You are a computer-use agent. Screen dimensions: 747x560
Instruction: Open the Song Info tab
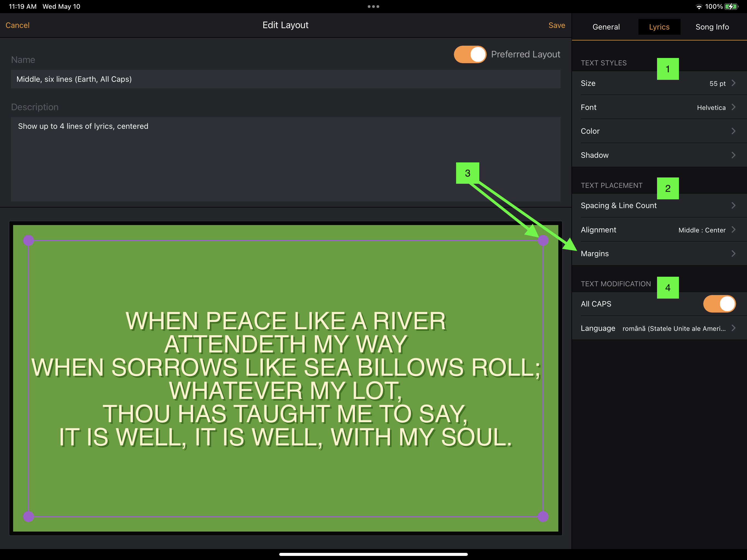point(712,27)
